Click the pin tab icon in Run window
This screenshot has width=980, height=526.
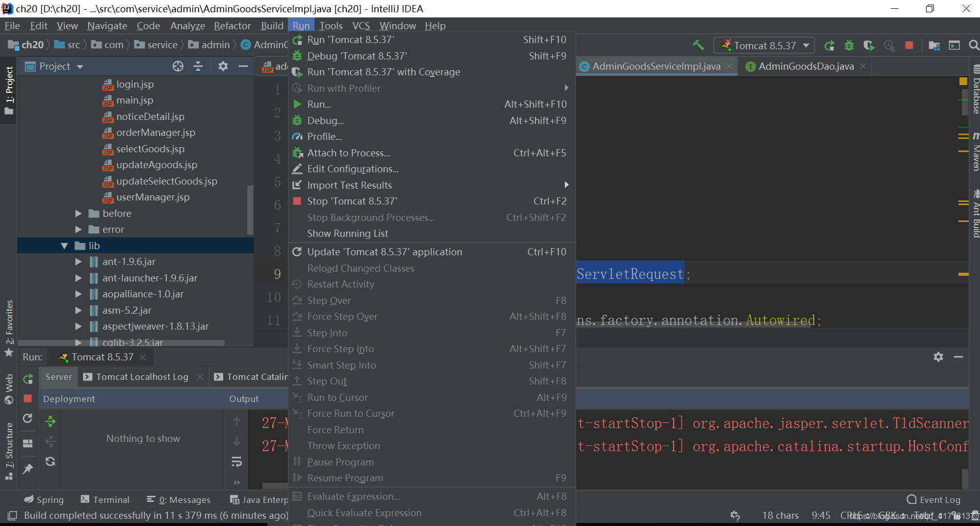(x=28, y=469)
